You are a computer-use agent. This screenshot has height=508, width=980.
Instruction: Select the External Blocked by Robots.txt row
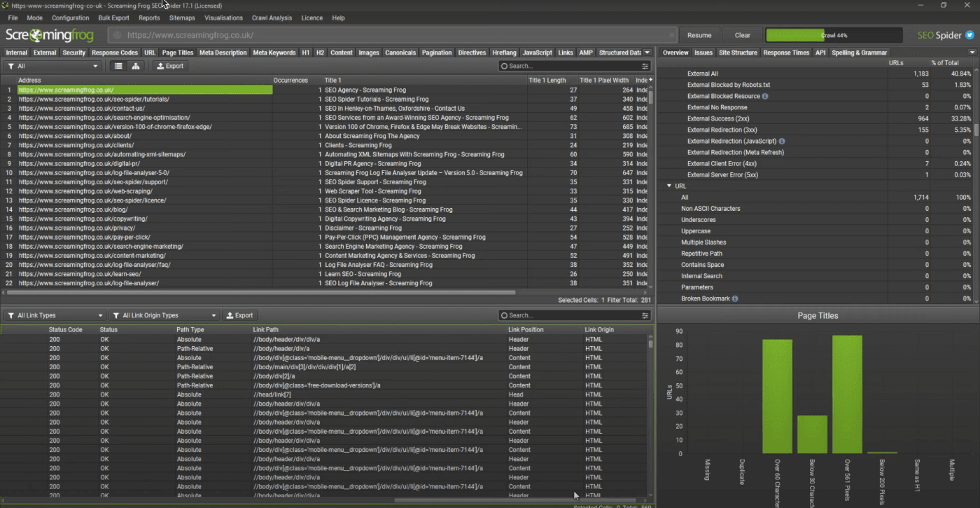pos(816,85)
